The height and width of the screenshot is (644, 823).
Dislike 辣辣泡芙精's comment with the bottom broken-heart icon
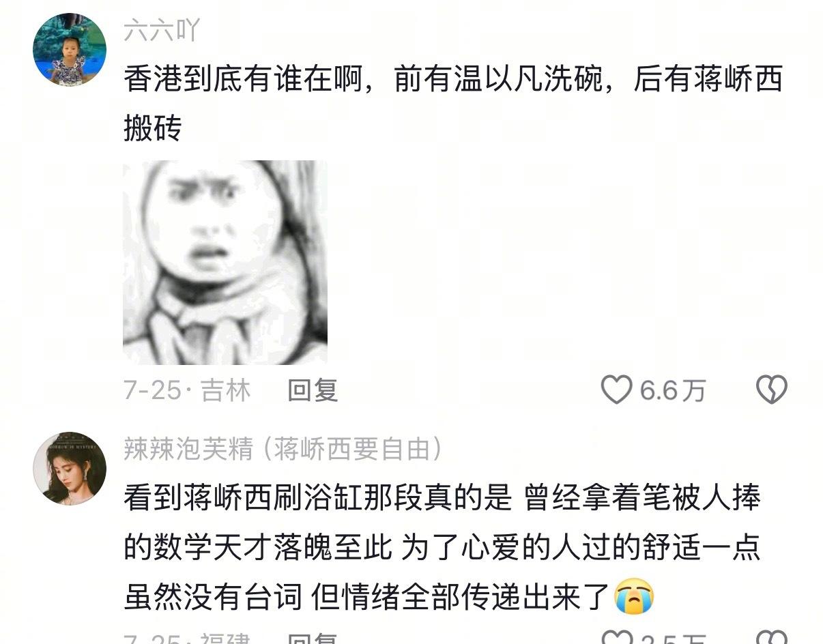(772, 639)
